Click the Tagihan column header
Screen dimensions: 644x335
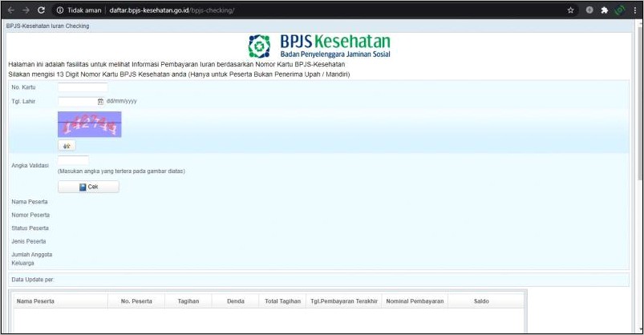188,301
